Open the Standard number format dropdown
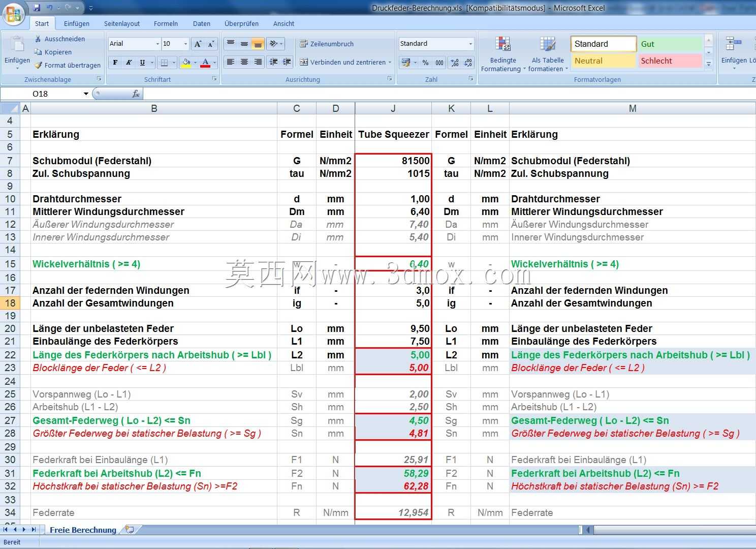756x549 pixels. pyautogui.click(x=470, y=44)
